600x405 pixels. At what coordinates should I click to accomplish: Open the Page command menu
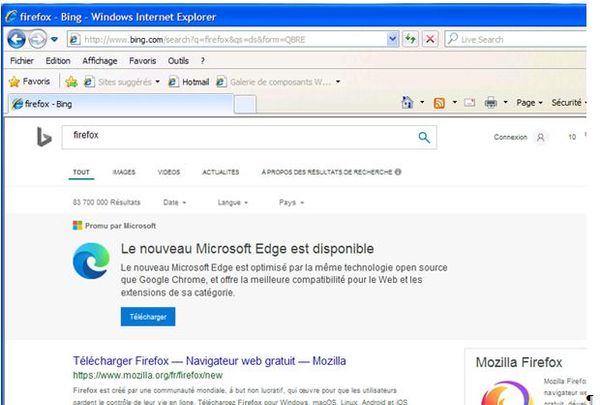529,103
